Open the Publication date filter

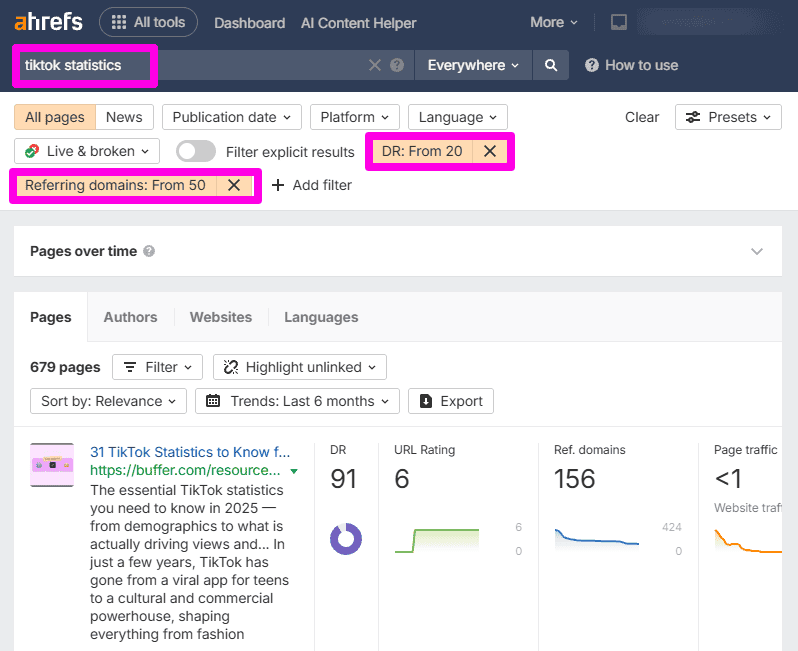232,117
